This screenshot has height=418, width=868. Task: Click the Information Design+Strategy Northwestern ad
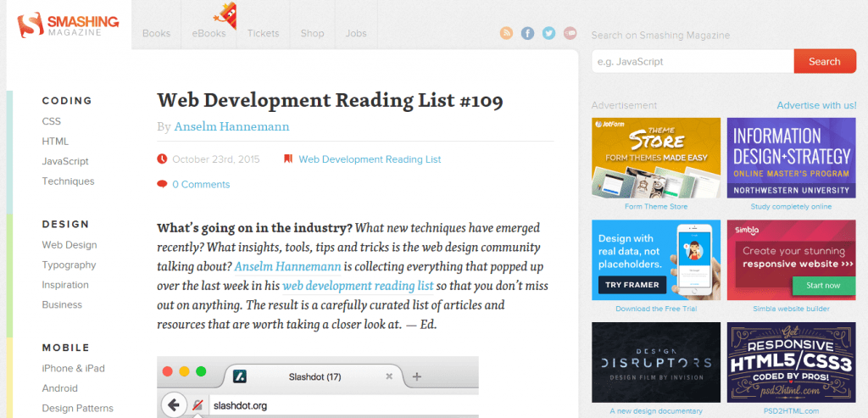(x=791, y=158)
